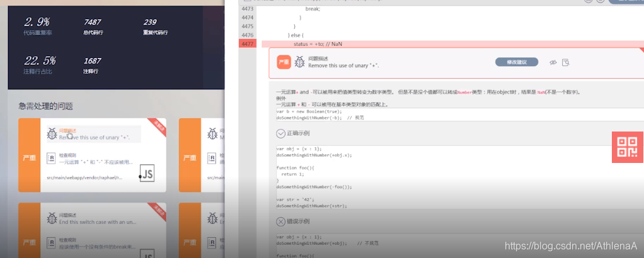Click the 22.5% 注释行占比 statistic
The image size is (644, 258).
pos(40,65)
